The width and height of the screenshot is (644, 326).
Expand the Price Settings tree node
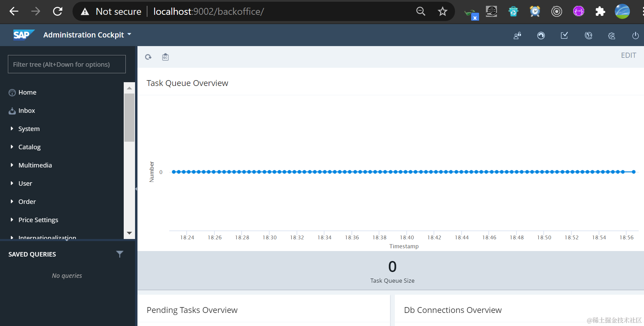pos(12,220)
